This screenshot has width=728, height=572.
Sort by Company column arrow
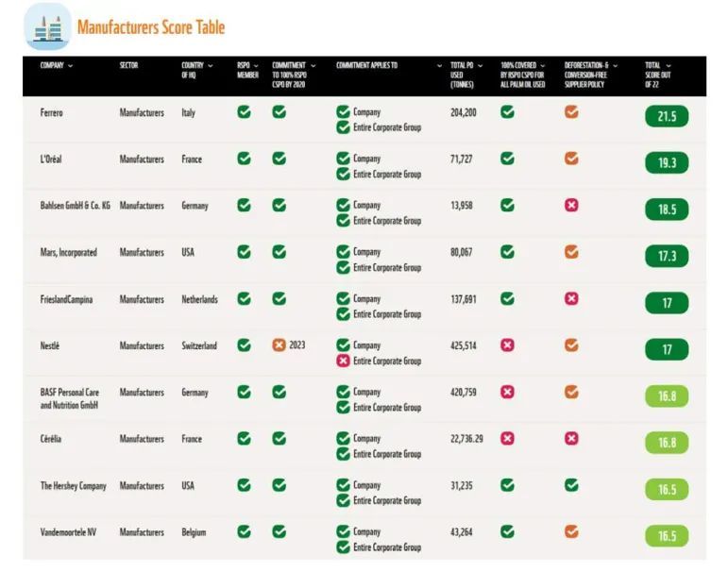[70, 66]
